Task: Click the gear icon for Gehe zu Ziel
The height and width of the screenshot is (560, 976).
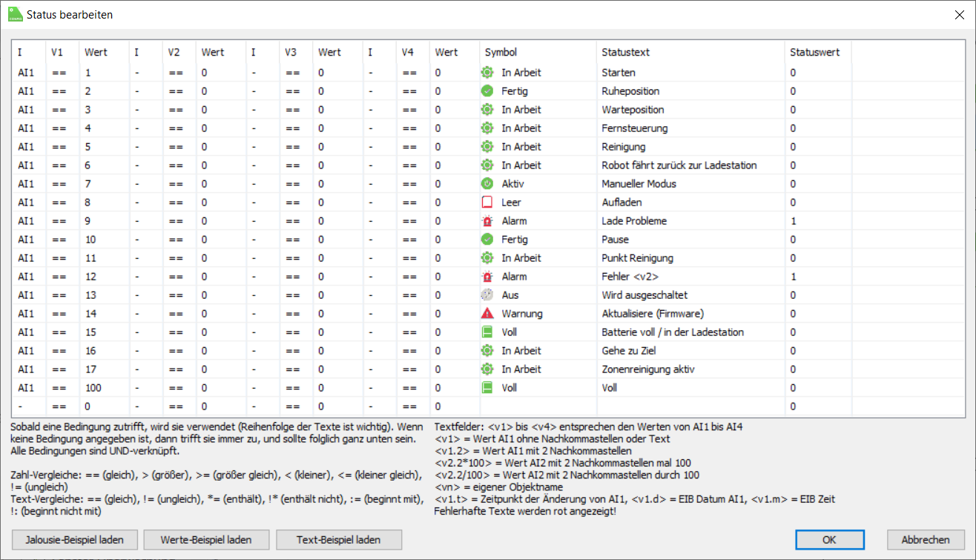Action: (487, 351)
